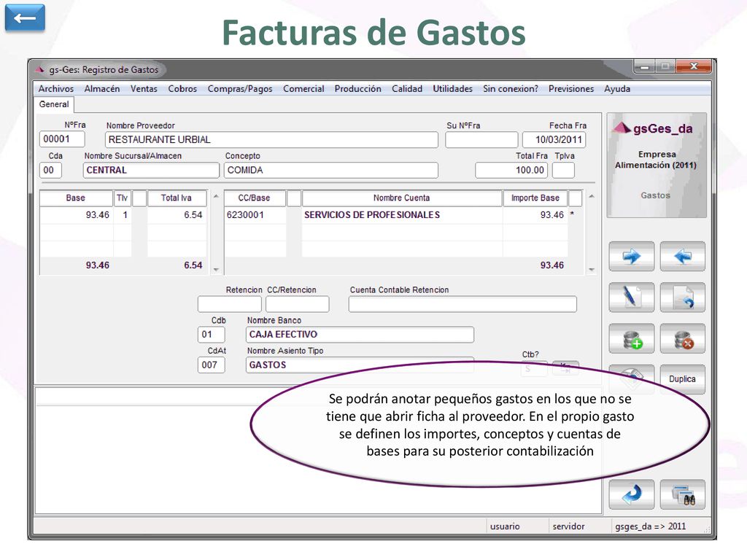747x560 pixels.
Task: Click the empty Retencion field
Action: (230, 304)
